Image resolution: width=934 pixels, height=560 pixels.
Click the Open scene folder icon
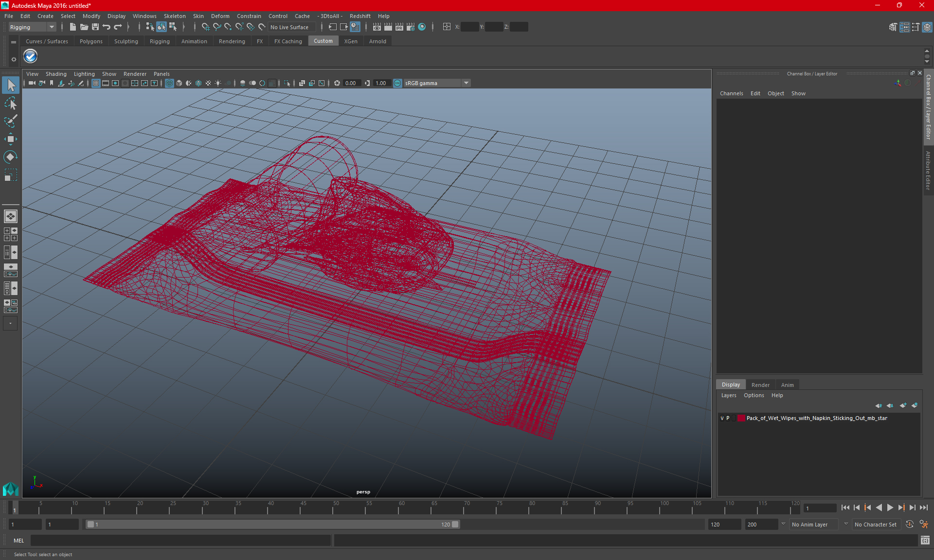[x=84, y=27]
